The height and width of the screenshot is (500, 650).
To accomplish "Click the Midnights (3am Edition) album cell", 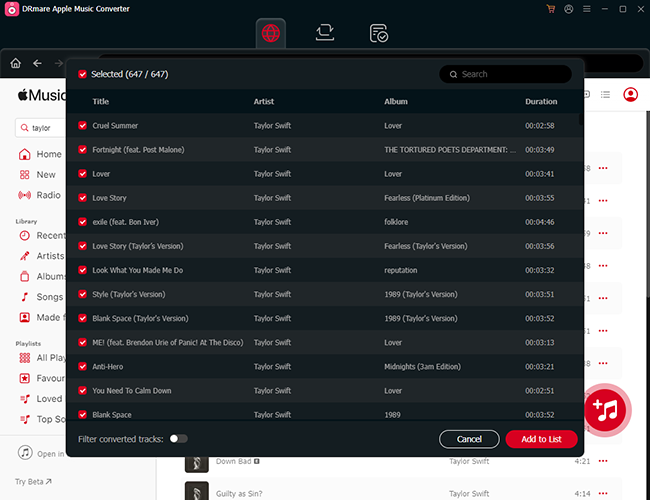I will [422, 367].
